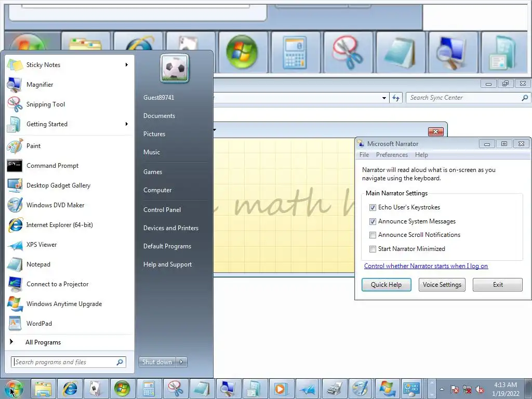Open Getting Started in the Start menu
This screenshot has height=399, width=532.
(x=69, y=124)
